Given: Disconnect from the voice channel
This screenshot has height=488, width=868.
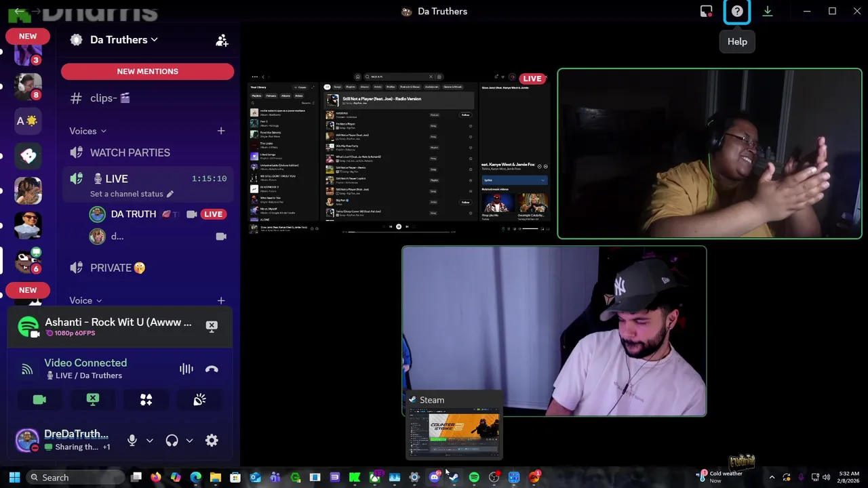Looking at the screenshot, I should pos(212,369).
